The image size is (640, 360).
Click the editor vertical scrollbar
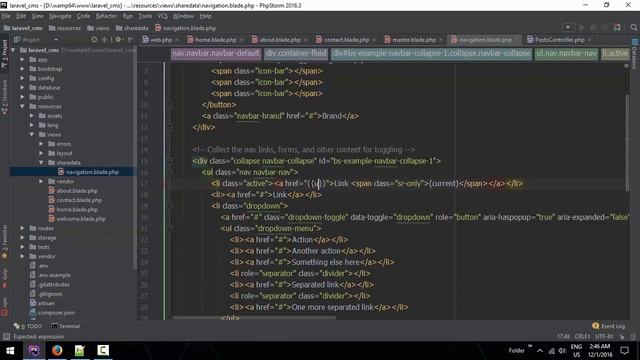tap(627, 143)
